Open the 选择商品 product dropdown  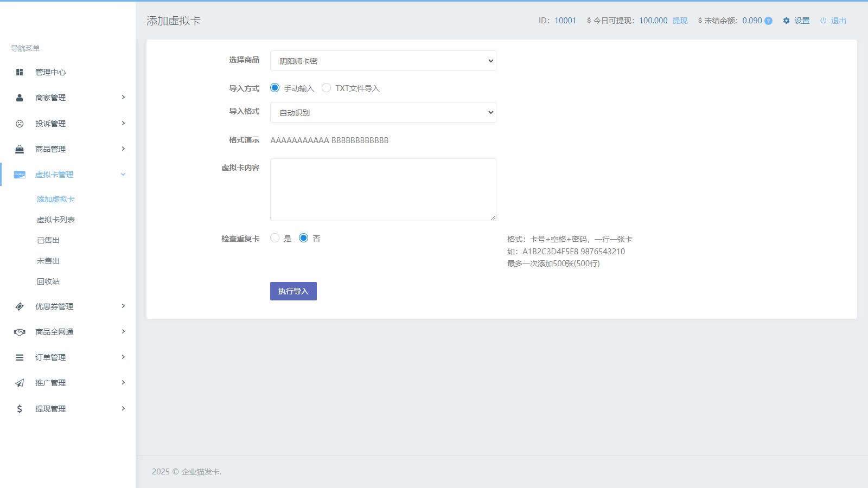[x=382, y=61]
